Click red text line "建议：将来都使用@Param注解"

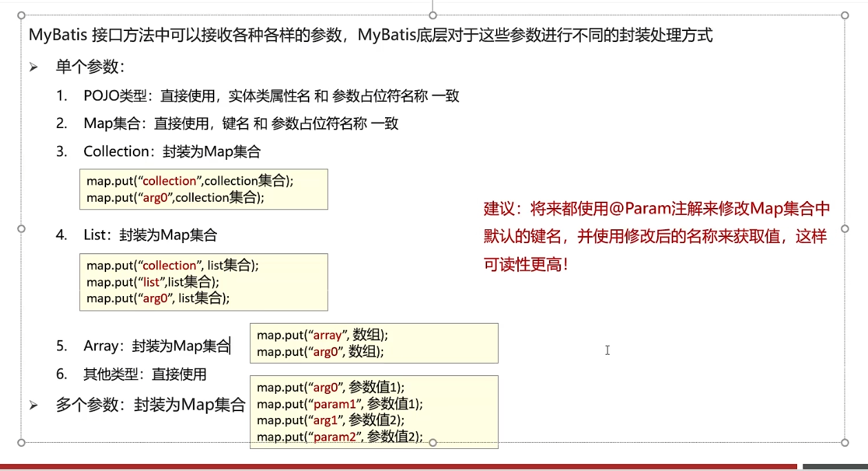pos(657,209)
